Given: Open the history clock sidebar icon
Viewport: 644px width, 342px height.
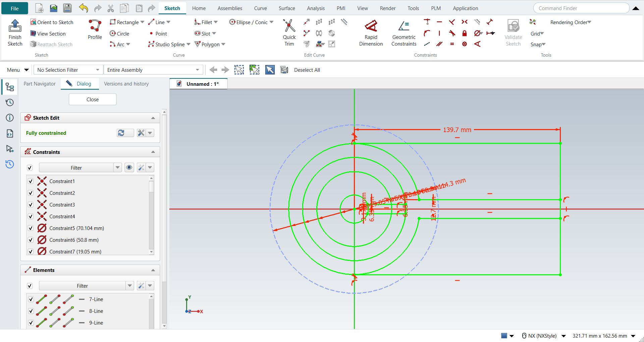Looking at the screenshot, I should [x=10, y=103].
